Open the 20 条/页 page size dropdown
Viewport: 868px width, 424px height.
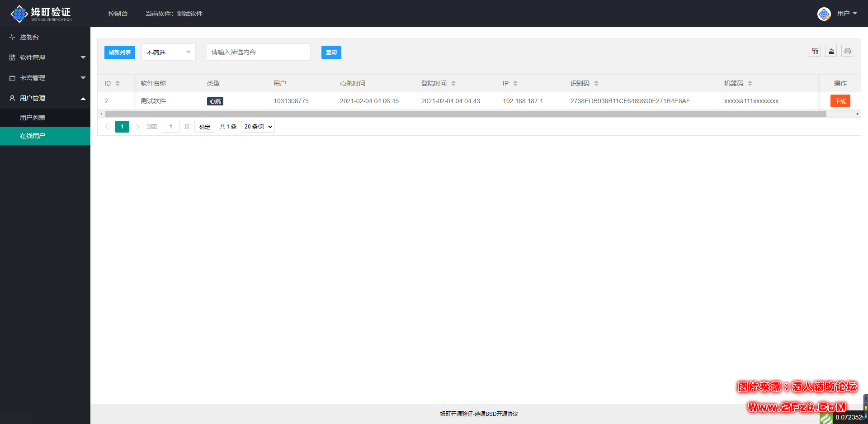258,127
